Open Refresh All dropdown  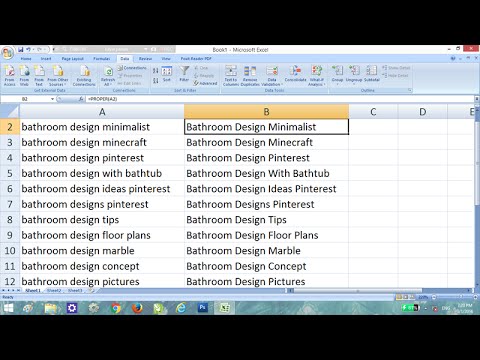coord(108,76)
